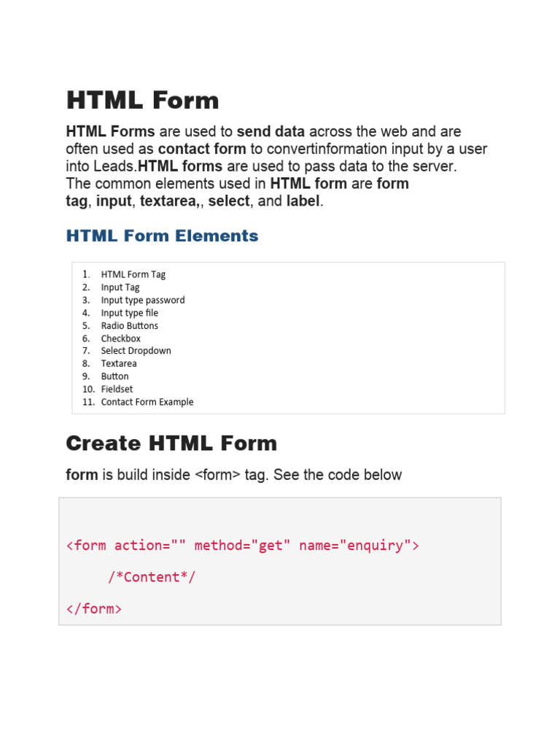560x747 pixels.
Task: Click the HTML Form Elements blue subheading
Action: point(162,236)
